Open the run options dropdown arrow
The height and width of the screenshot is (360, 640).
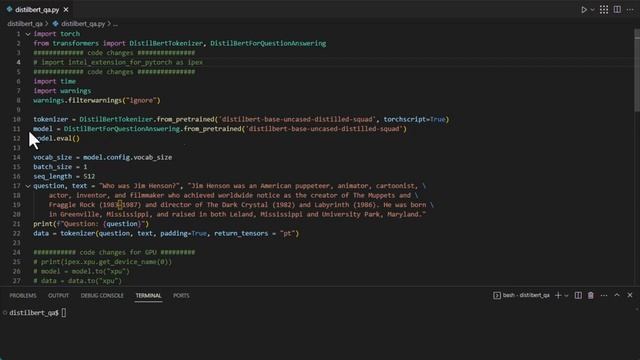click(592, 9)
